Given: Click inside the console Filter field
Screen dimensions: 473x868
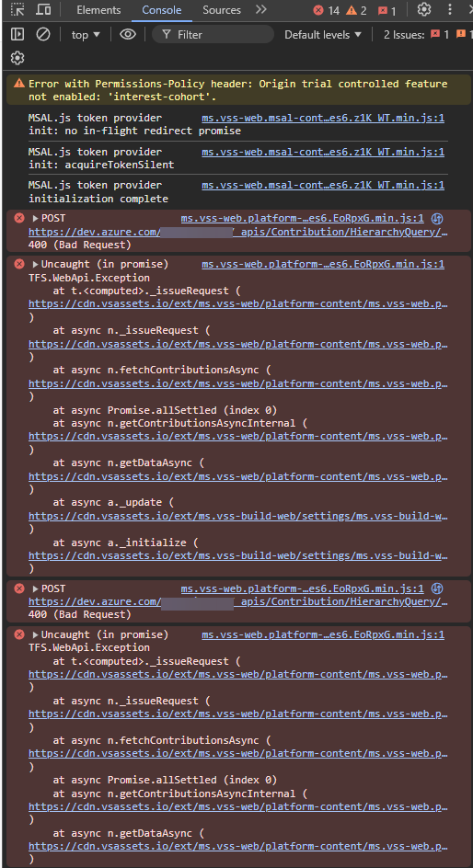Looking at the screenshot, I should pos(213,34).
